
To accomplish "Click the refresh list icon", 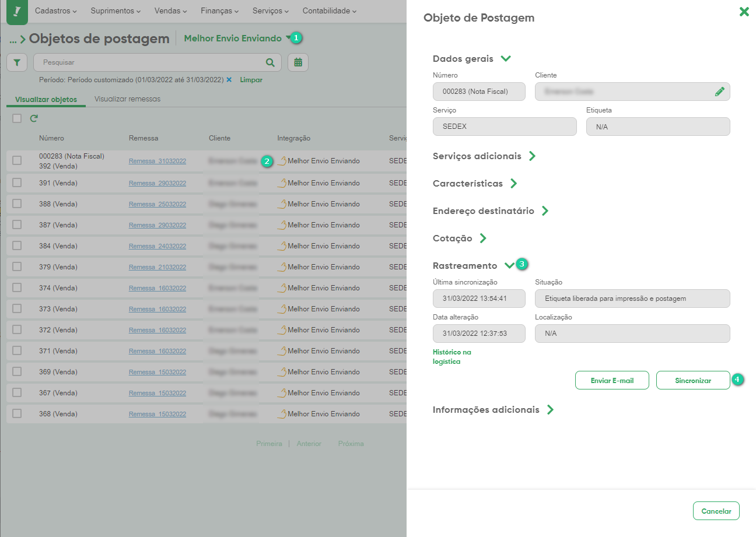I will point(34,118).
